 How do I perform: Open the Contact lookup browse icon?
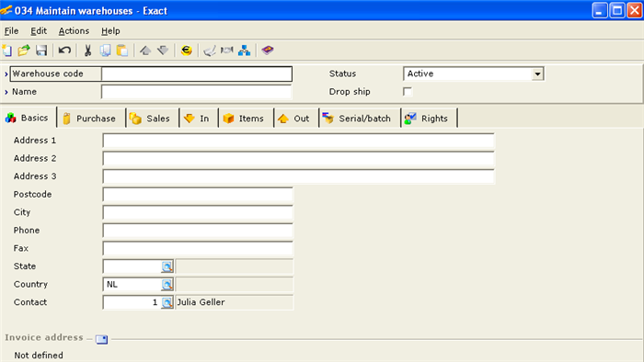point(167,302)
